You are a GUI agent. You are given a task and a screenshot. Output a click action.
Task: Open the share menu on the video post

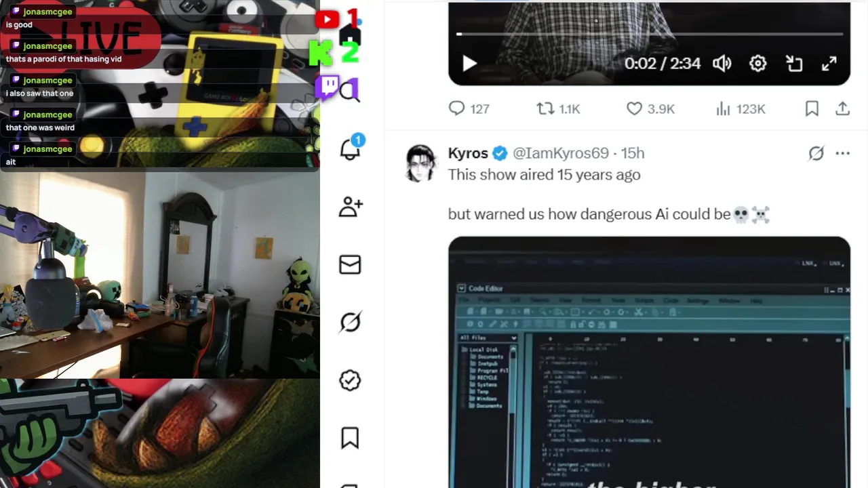tap(842, 108)
